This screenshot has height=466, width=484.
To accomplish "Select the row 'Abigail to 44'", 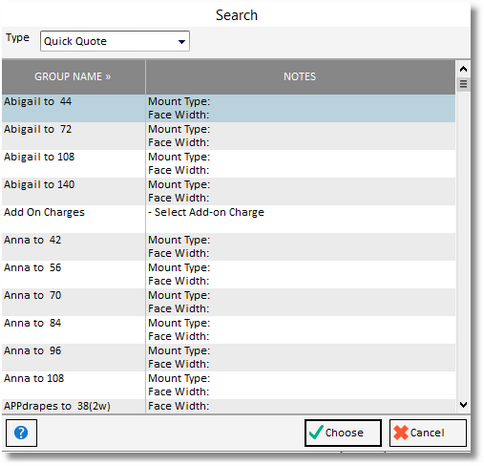I will click(228, 108).
